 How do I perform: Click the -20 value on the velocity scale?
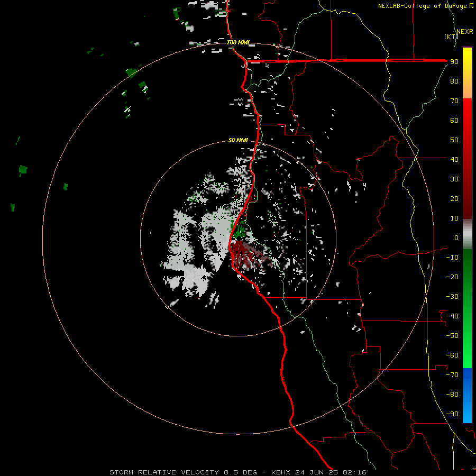[x=452, y=277]
